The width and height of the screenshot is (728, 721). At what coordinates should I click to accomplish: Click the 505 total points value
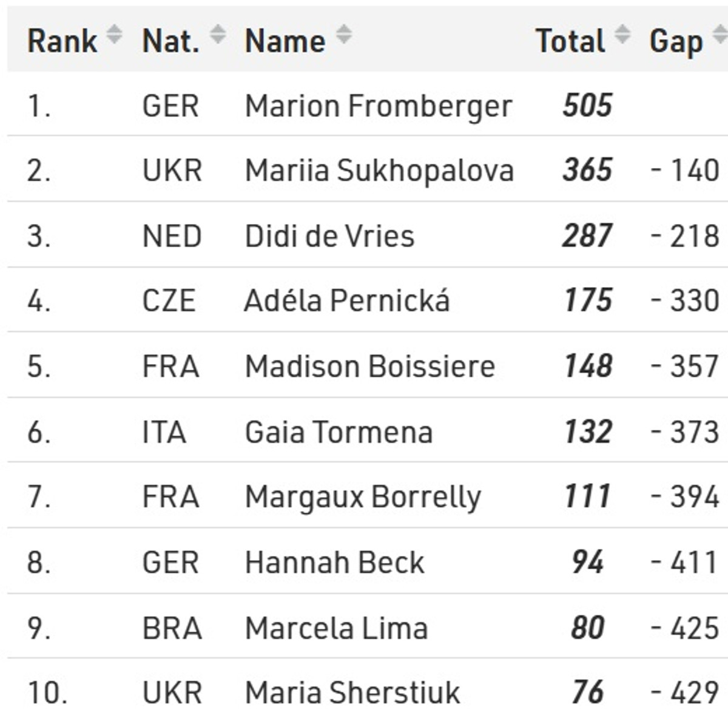pos(587,106)
